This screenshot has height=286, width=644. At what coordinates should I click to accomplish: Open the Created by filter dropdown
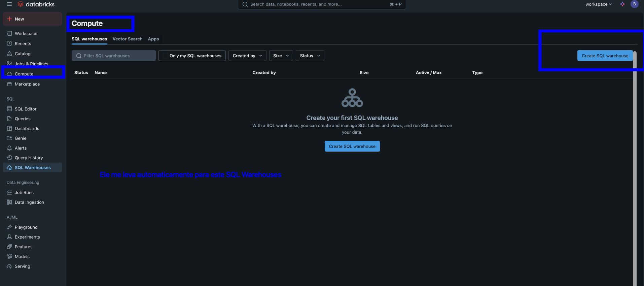247,56
